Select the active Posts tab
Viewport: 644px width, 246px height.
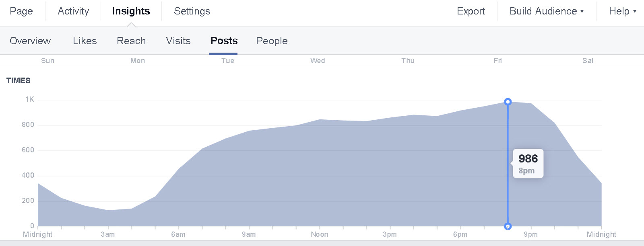[224, 41]
